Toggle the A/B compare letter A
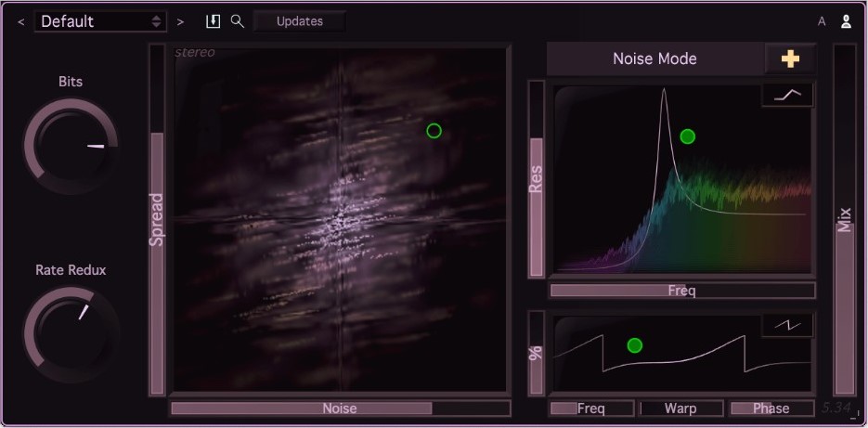Viewport: 868px width, 428px height. (822, 22)
